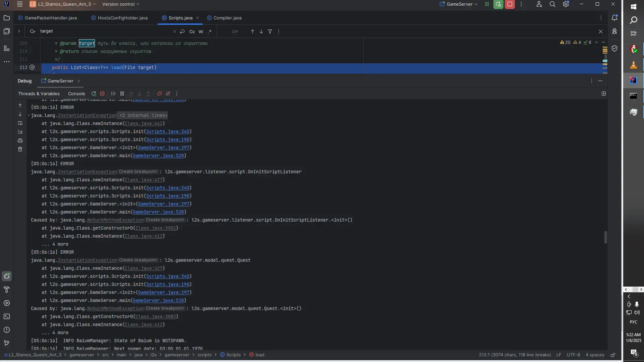Click the More tool windows ellipsis in left sidebar
This screenshot has width=644, height=362.
pyautogui.click(x=7, y=62)
